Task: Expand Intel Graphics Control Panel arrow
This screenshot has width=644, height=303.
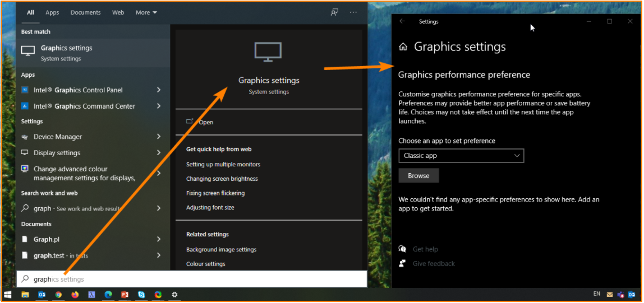Action: (x=159, y=90)
